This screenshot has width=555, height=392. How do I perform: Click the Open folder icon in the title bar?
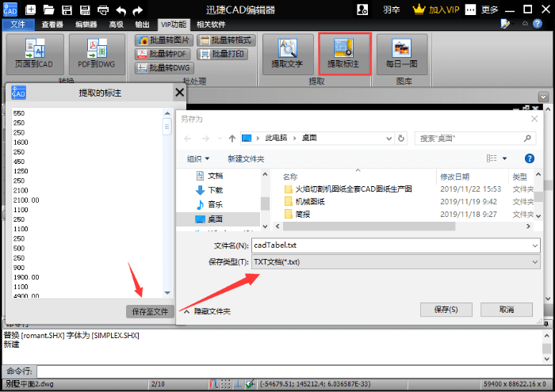pos(48,10)
